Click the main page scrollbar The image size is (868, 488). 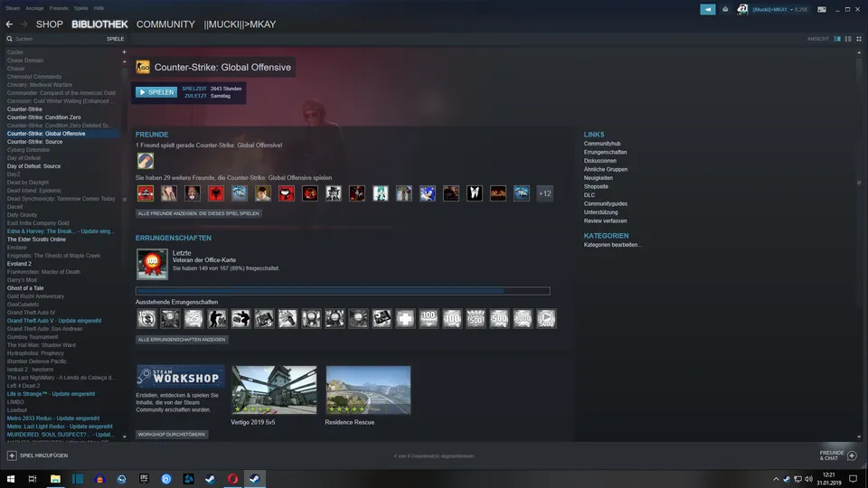[859, 183]
